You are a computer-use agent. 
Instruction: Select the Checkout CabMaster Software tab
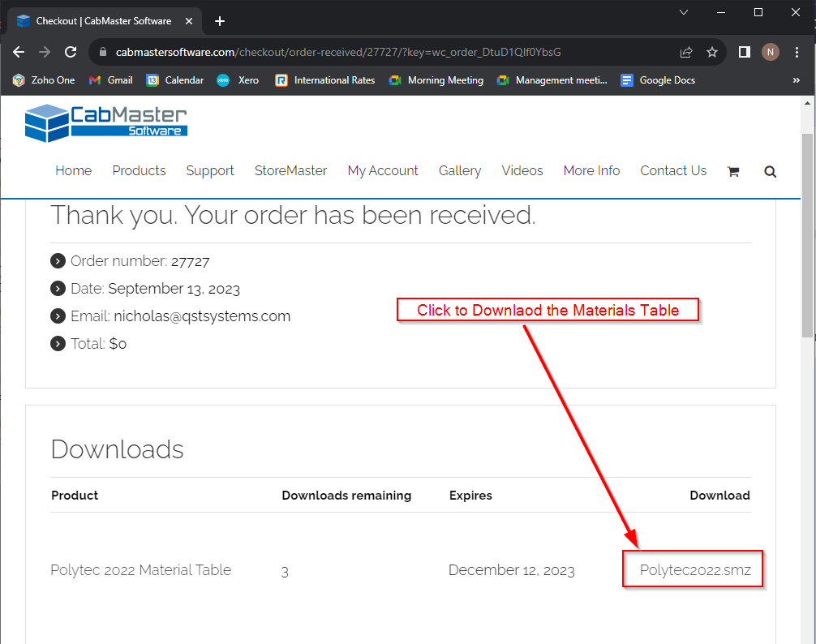[104, 21]
